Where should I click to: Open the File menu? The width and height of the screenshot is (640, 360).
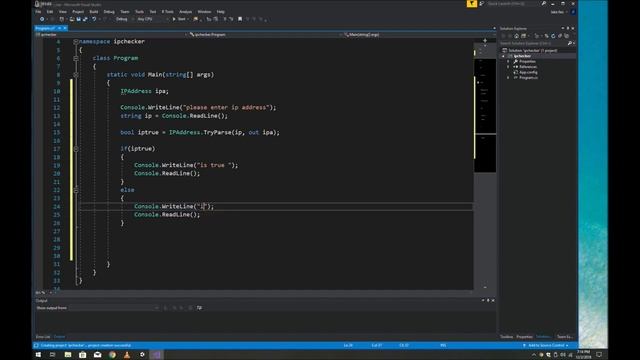(x=38, y=12)
